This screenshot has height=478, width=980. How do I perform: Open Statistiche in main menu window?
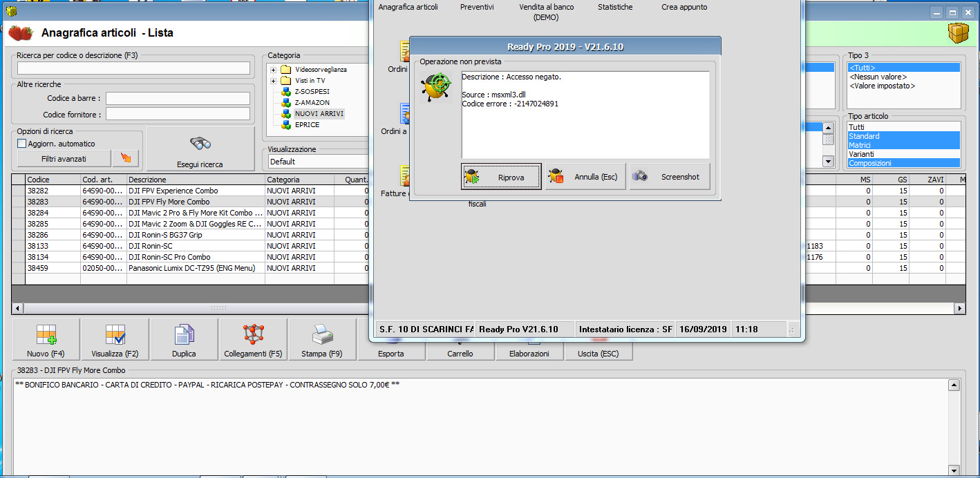(615, 7)
